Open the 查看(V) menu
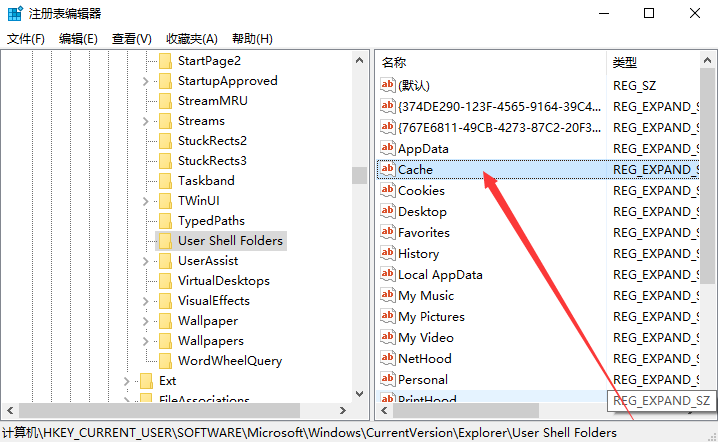The height and width of the screenshot is (442, 718). click(x=132, y=39)
